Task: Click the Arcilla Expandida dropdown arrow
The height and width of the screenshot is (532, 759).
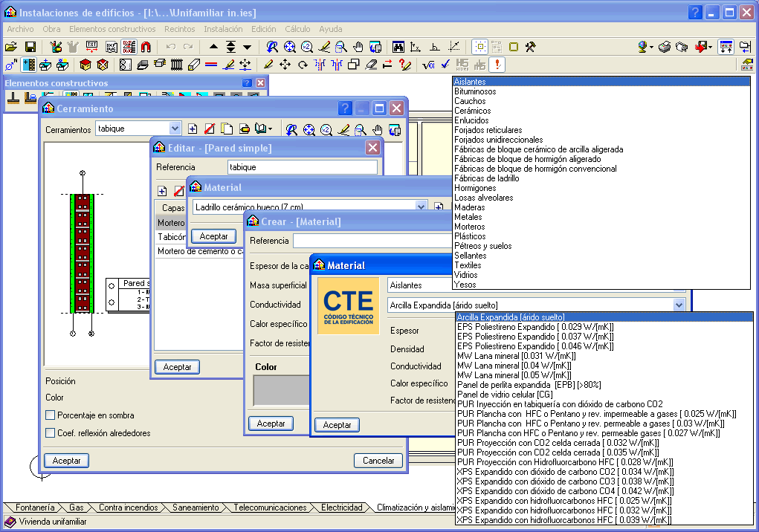Action: [678, 305]
